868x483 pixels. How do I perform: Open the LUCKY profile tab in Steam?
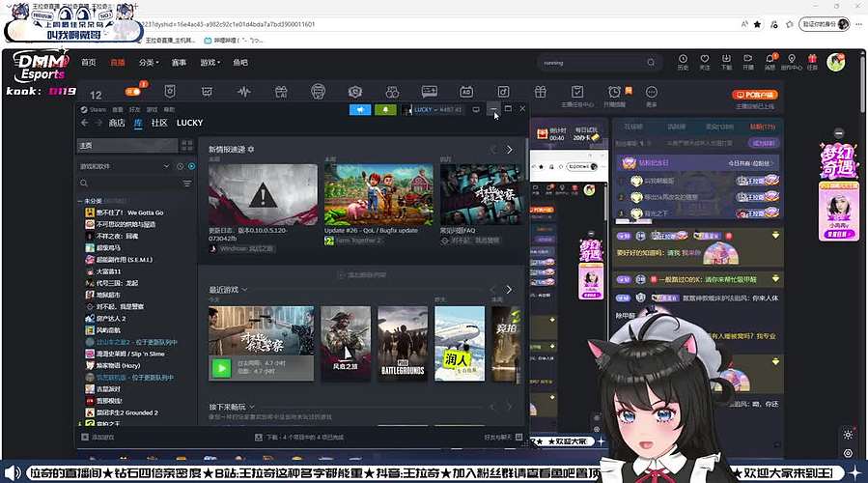(190, 123)
